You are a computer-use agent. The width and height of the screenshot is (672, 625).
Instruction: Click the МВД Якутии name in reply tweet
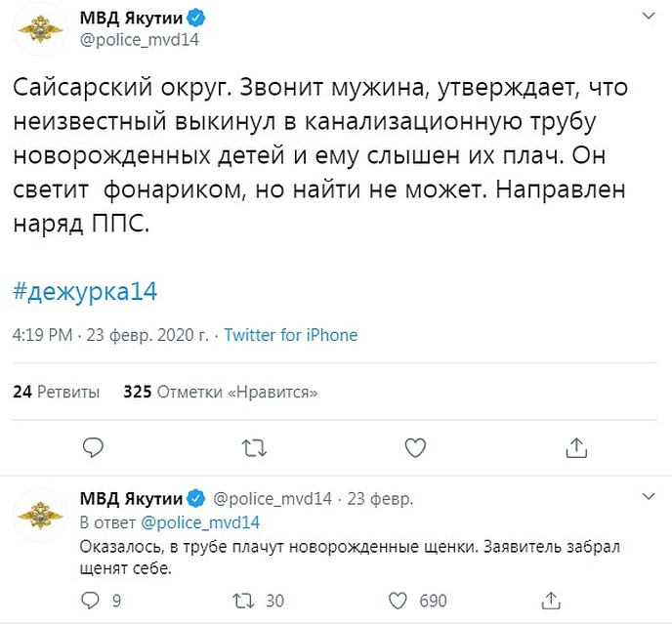click(131, 499)
